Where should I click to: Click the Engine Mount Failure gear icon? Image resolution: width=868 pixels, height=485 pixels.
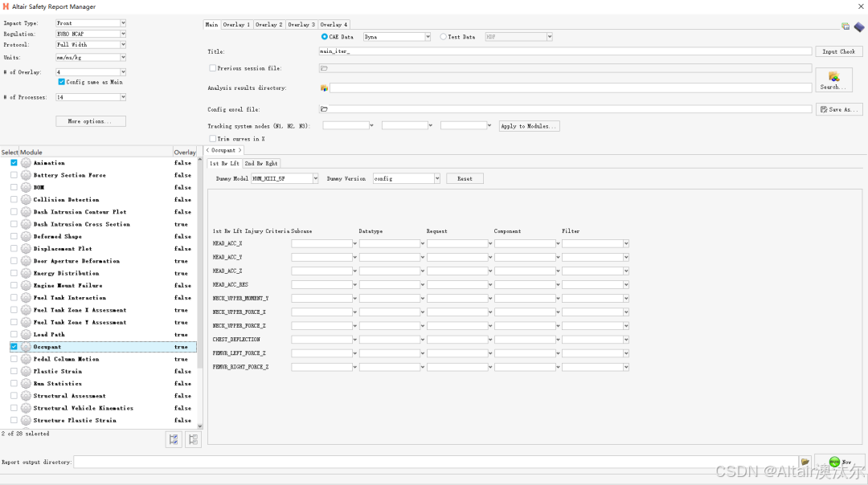click(x=26, y=285)
